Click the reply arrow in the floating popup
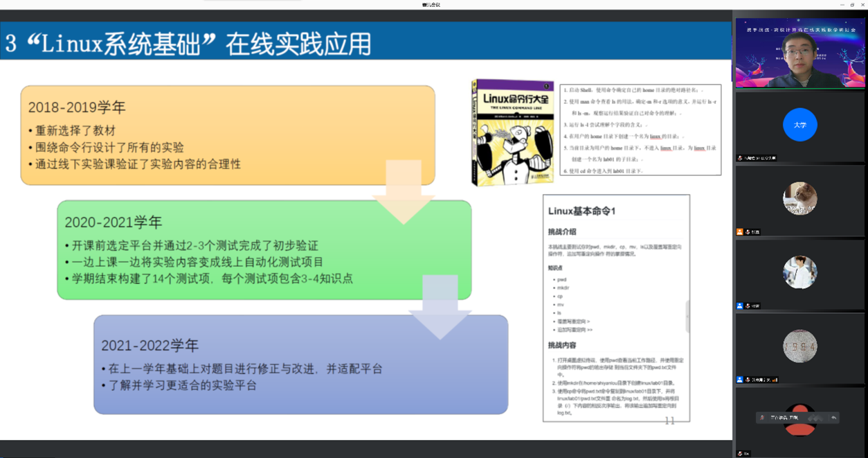This screenshot has height=458, width=868. tap(834, 418)
